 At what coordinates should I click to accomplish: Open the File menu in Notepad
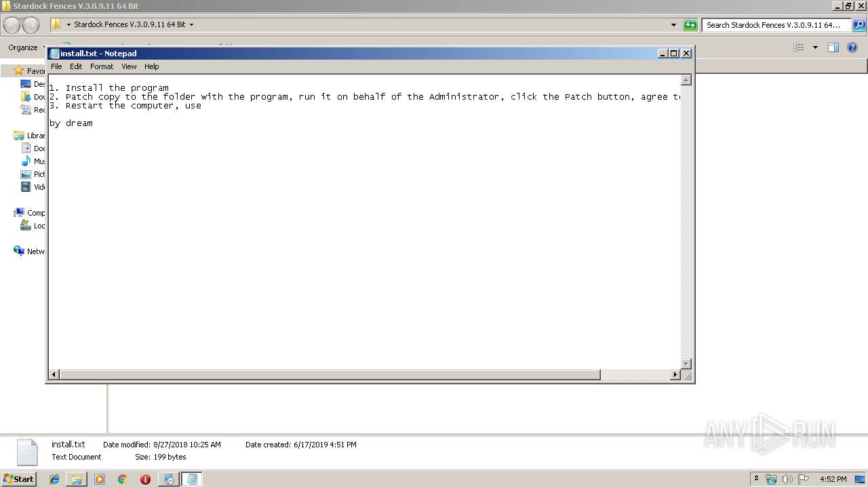[x=56, y=66]
